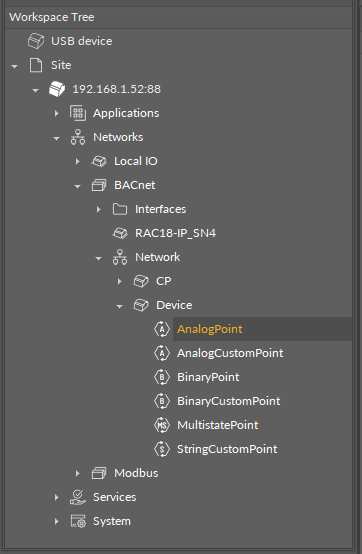The width and height of the screenshot is (362, 554).
Task: Click the System settings icon
Action: (78, 521)
